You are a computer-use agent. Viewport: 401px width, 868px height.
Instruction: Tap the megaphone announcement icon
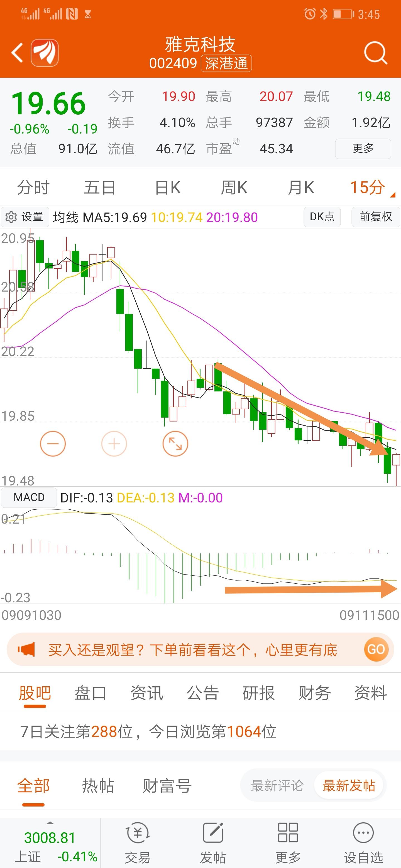[26, 649]
